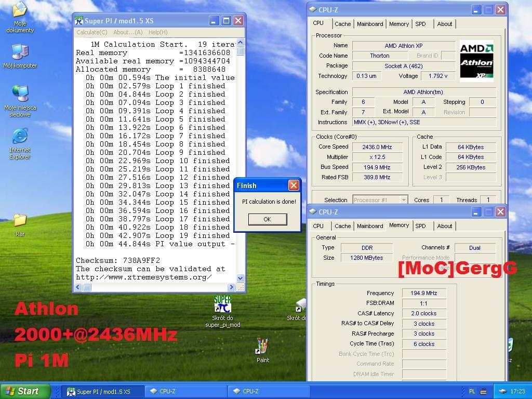Click the Cycle Time (Tras) value 6 clocks
This screenshot has height=399, width=532.
pos(424,344)
